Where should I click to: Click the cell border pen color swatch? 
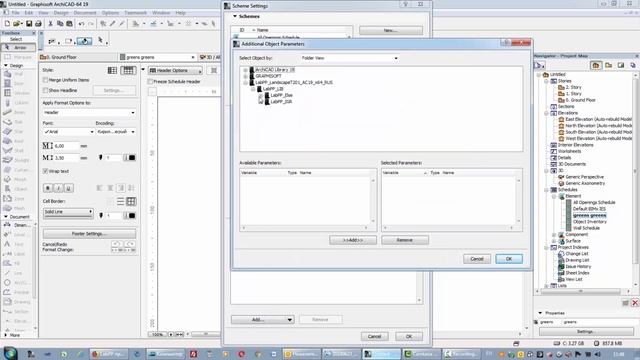(132, 216)
